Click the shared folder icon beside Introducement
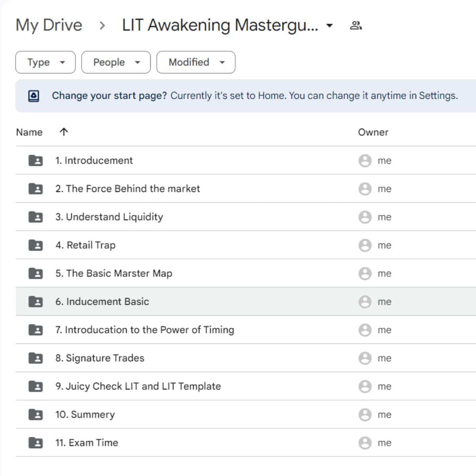The height and width of the screenshot is (476, 476). (36, 160)
